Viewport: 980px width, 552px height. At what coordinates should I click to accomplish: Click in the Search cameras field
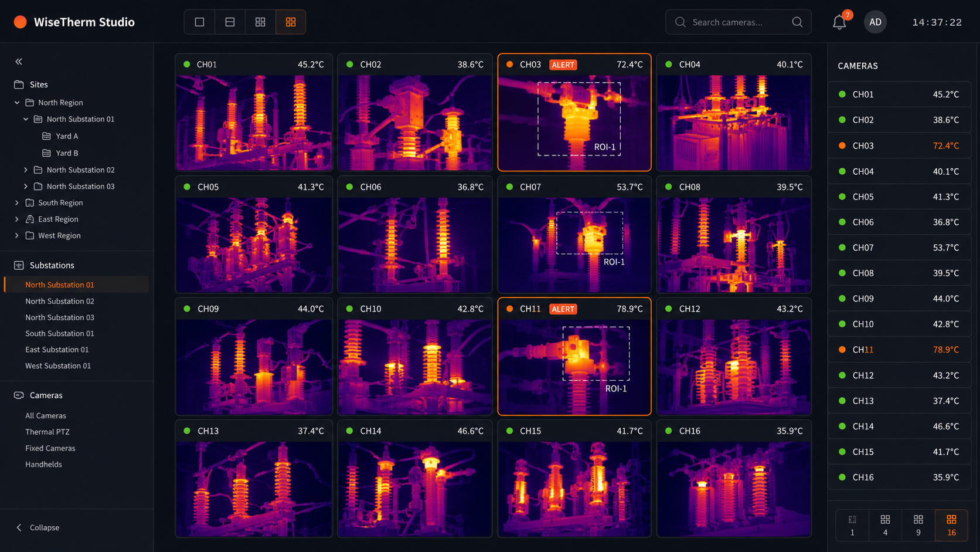(x=739, y=22)
